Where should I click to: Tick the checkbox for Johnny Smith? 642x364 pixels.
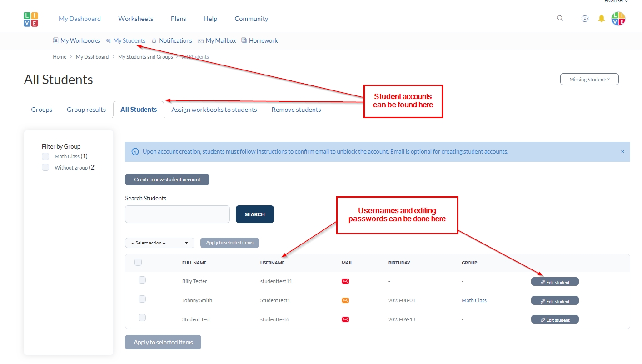pos(142,299)
